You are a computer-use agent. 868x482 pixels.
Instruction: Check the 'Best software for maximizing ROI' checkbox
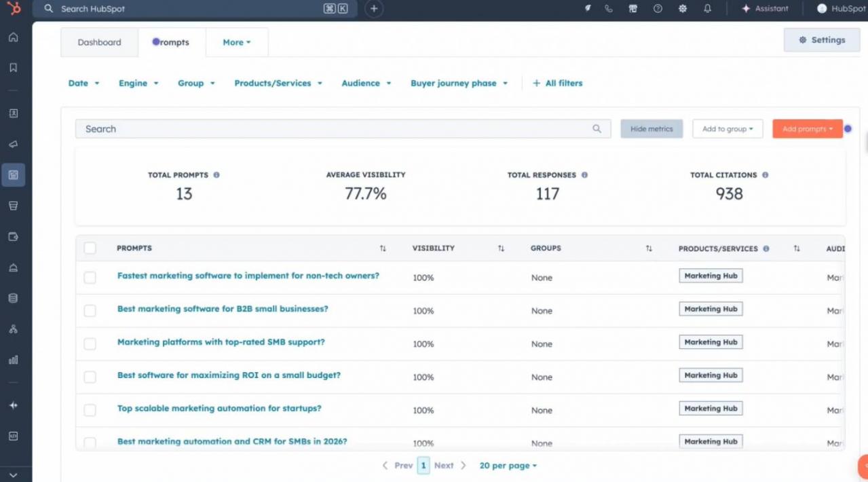click(90, 377)
